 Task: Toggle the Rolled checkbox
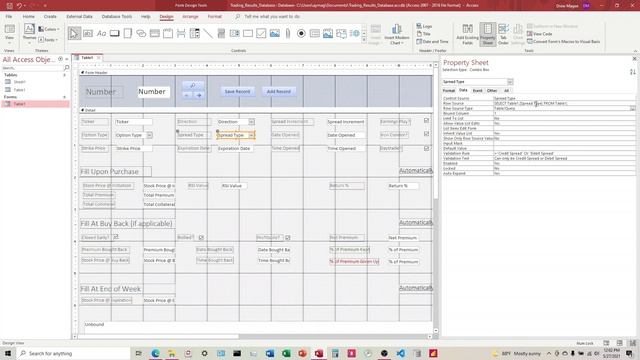click(x=201, y=237)
